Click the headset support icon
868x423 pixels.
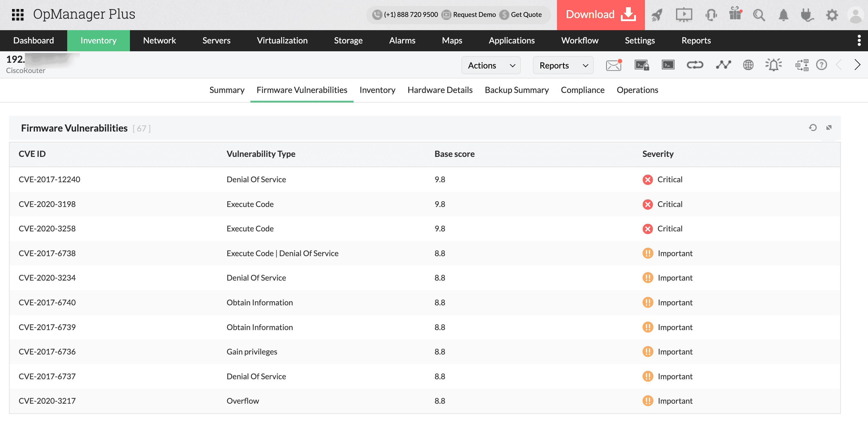pyautogui.click(x=711, y=15)
